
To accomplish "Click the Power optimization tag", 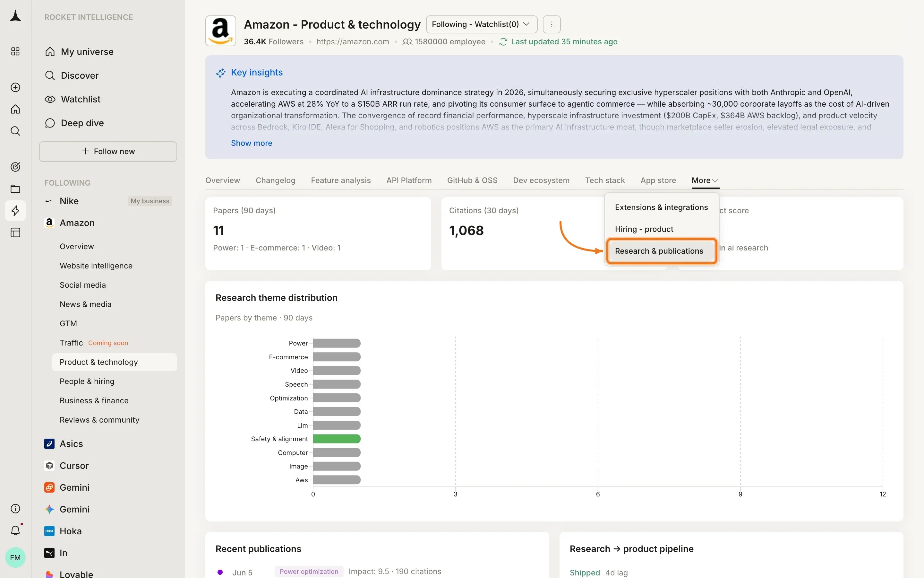I will (x=309, y=572).
